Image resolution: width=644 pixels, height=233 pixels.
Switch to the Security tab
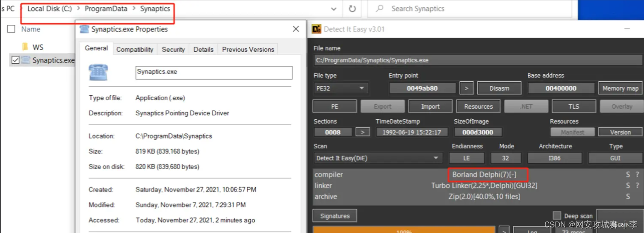173,49
